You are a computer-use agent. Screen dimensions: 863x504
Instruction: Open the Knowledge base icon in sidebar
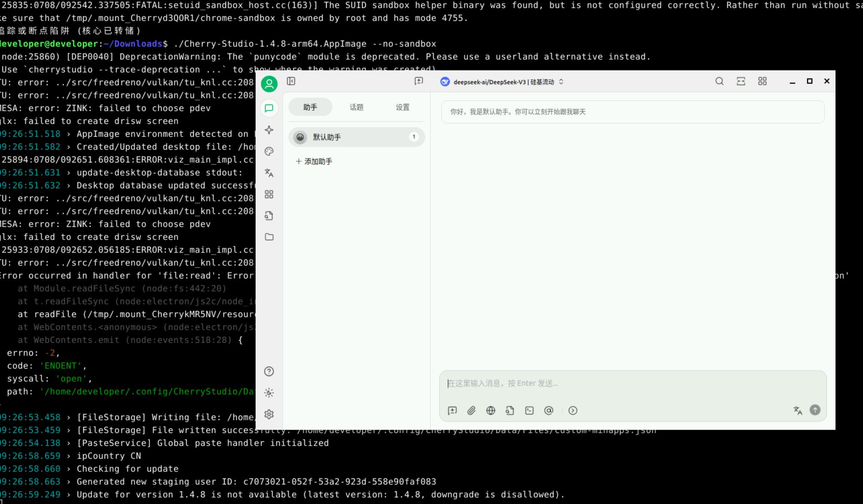269,216
